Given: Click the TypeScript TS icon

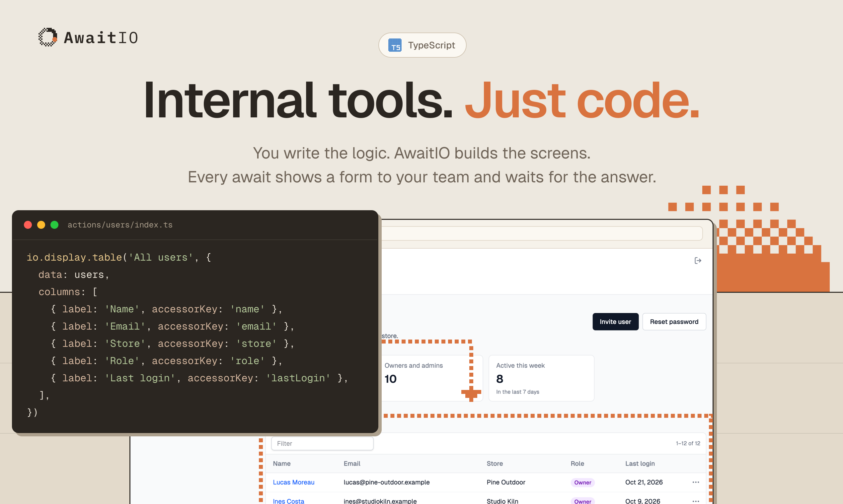Looking at the screenshot, I should click(x=395, y=45).
